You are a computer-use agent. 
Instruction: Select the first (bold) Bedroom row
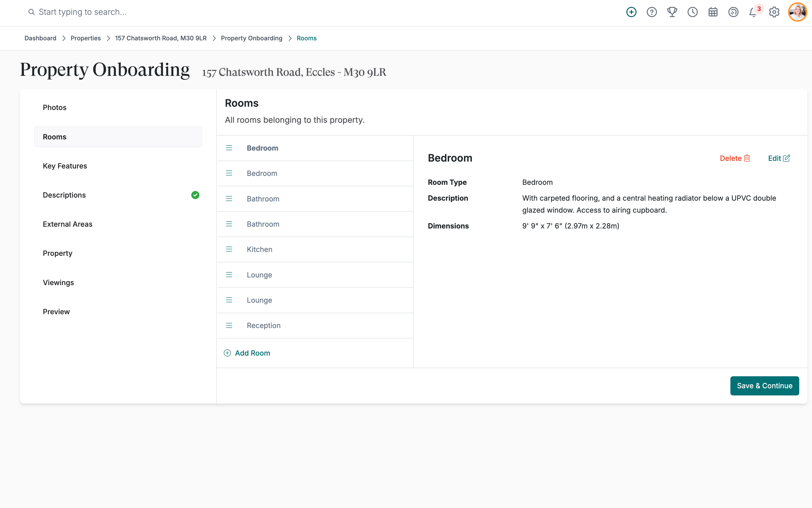click(315, 148)
